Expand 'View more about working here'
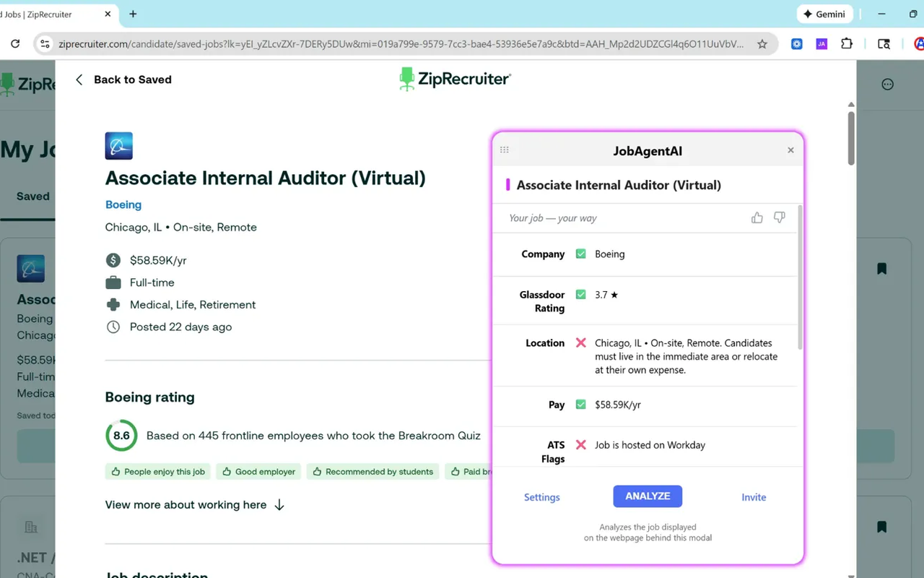924x578 pixels. pos(195,505)
